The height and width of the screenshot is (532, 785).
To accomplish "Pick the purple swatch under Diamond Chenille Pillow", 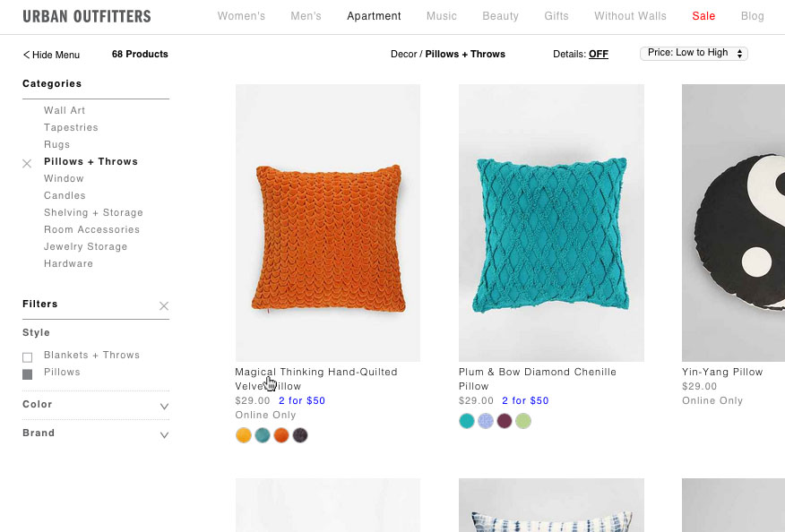I will (505, 421).
